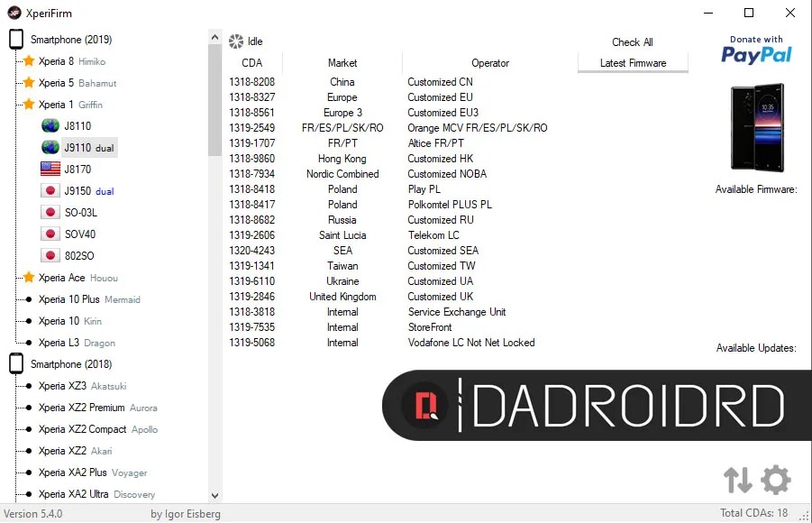
Task: Collapse the Smartphone (2019) group
Action: (71, 40)
